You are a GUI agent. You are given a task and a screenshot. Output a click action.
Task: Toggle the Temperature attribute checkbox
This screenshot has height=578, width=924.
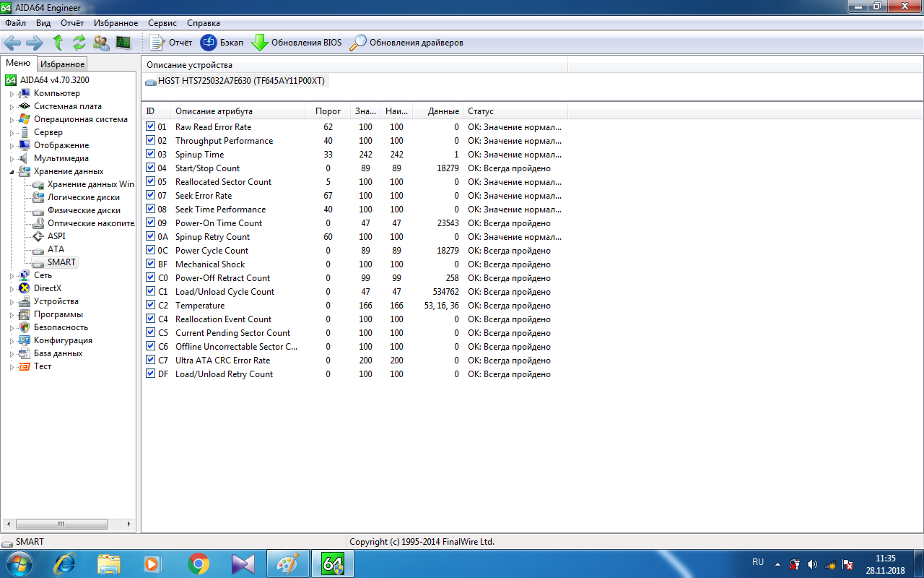click(x=150, y=305)
